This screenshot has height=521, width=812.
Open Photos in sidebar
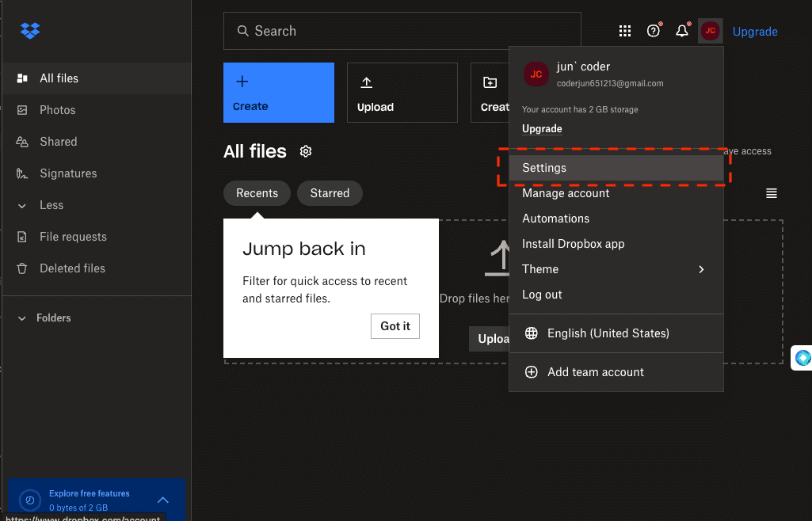tap(97, 110)
